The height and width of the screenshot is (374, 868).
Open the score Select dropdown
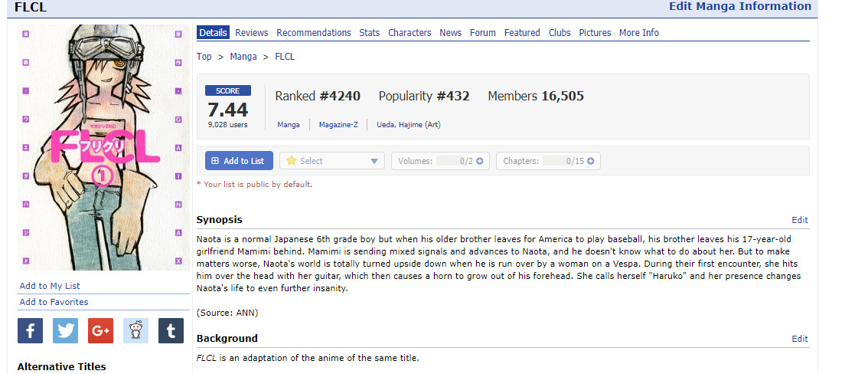coord(332,161)
